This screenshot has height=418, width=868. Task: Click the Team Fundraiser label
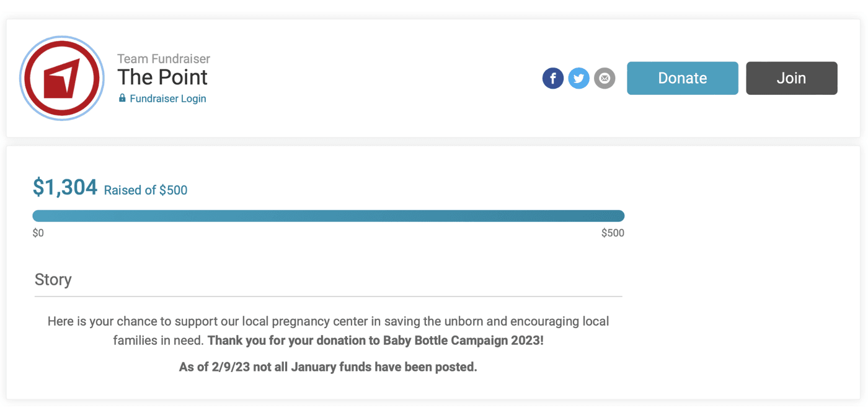point(164,59)
